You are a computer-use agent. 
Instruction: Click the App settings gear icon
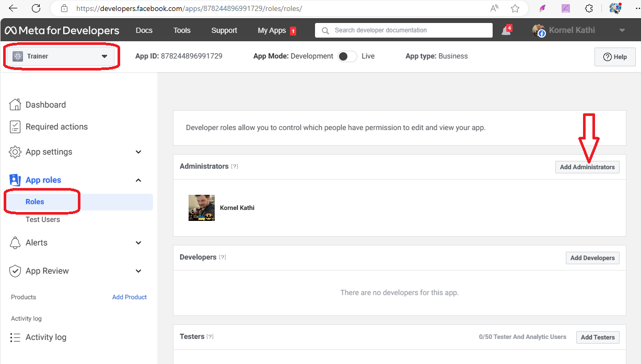[x=16, y=152]
